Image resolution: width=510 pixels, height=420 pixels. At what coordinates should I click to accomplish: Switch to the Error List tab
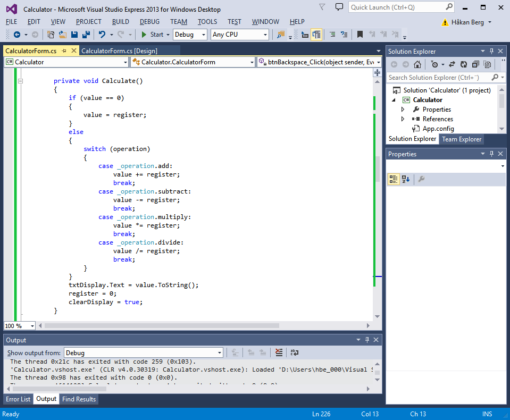pyautogui.click(x=18, y=399)
